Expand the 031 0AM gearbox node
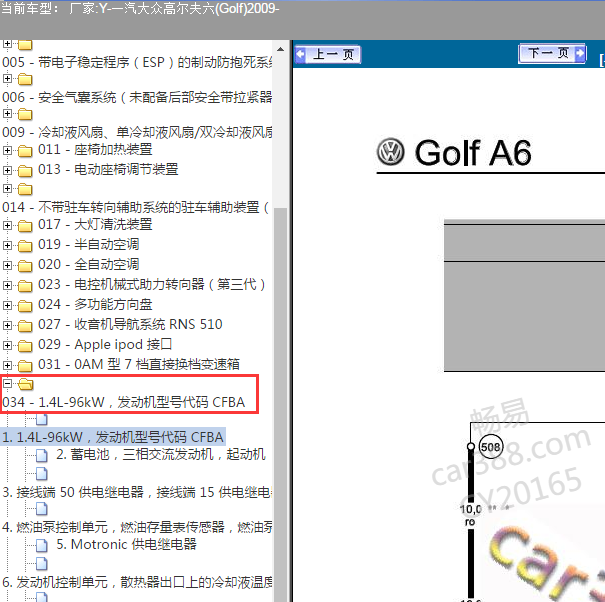The height and width of the screenshot is (602, 605). [x=7, y=365]
